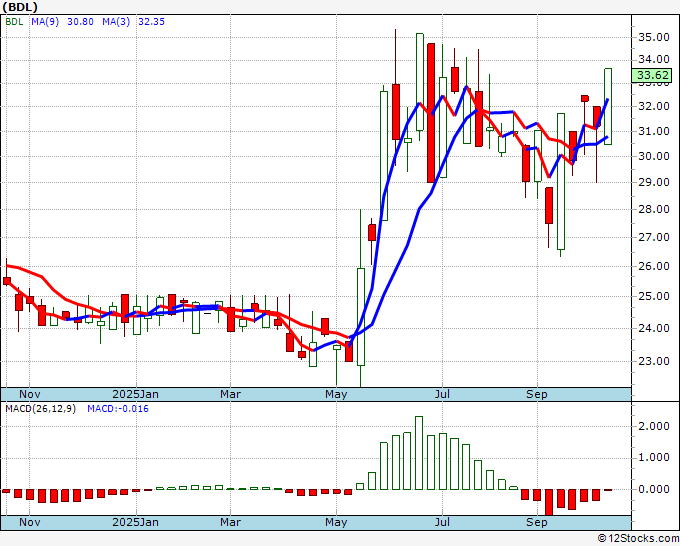Select the Jul marker on MACD time axis
The width and height of the screenshot is (680, 546).
coord(443,522)
